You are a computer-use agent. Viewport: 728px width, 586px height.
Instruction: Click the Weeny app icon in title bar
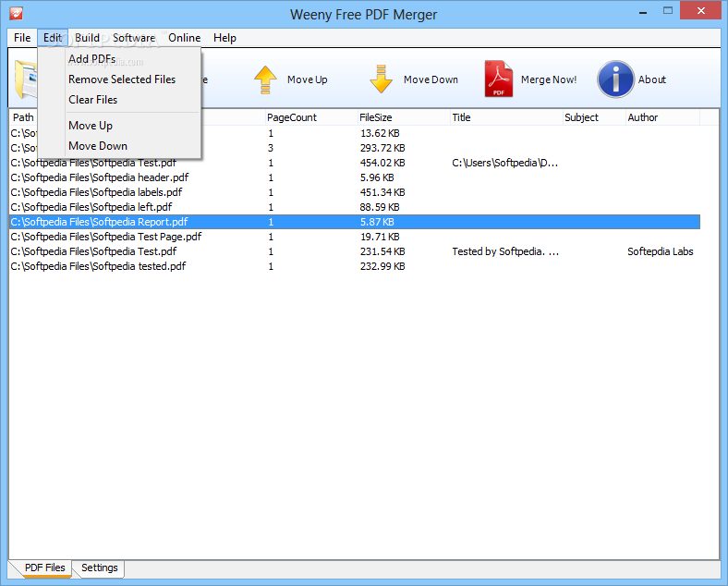coord(17,13)
